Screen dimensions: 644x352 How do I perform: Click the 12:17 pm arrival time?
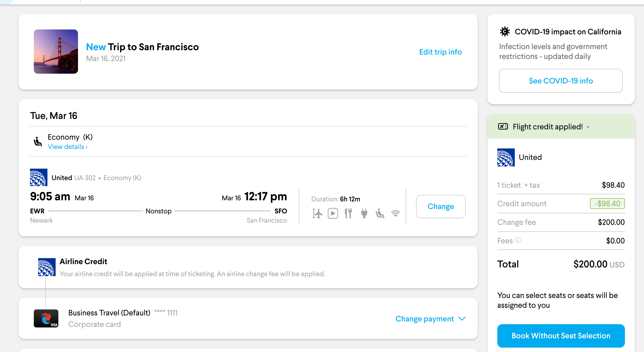[266, 196]
